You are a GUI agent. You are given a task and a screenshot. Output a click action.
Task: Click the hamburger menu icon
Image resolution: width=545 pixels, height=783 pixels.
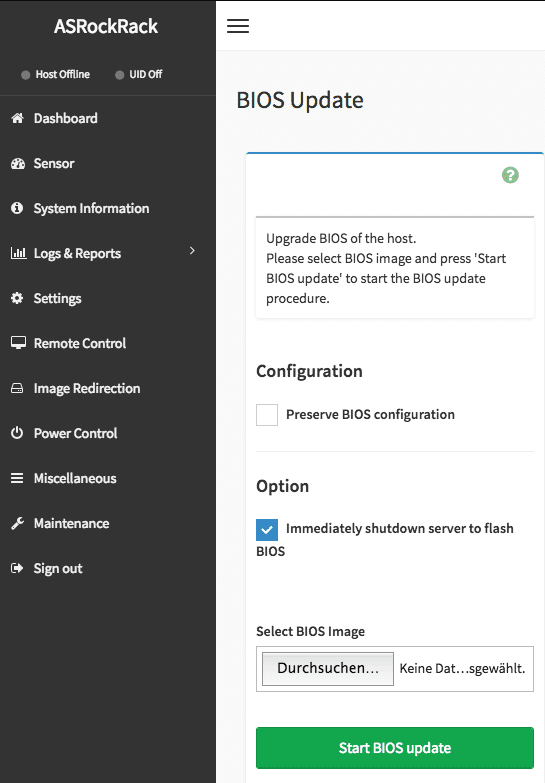(238, 26)
